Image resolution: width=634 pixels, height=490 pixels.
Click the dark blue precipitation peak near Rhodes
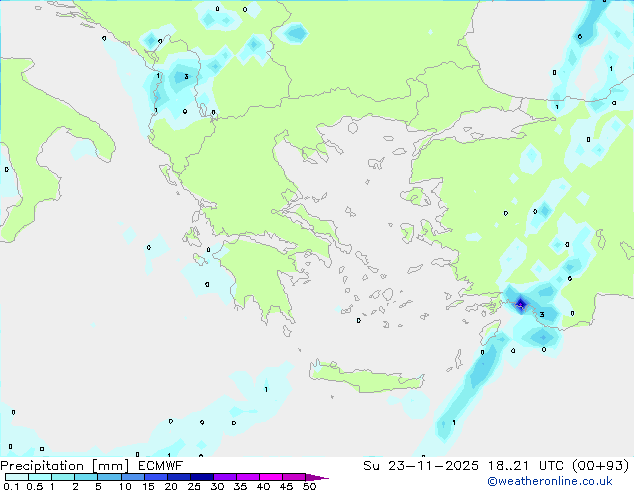(x=520, y=303)
